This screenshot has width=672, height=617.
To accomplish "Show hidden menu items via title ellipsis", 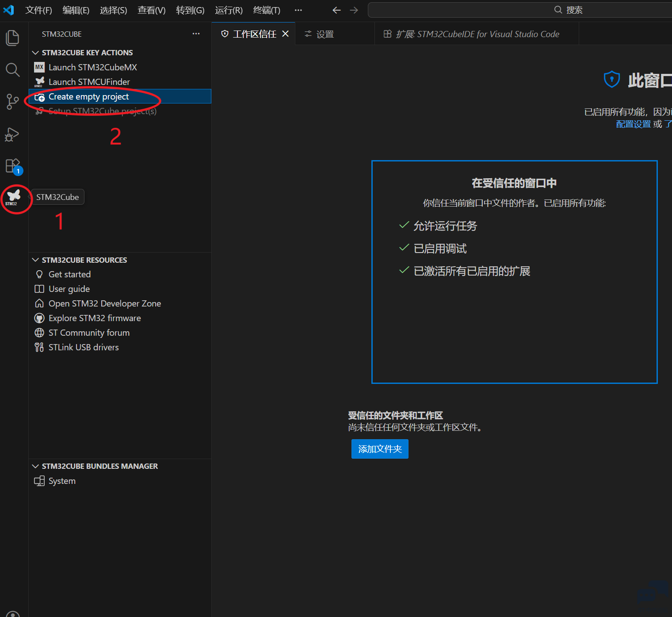I will click(298, 10).
